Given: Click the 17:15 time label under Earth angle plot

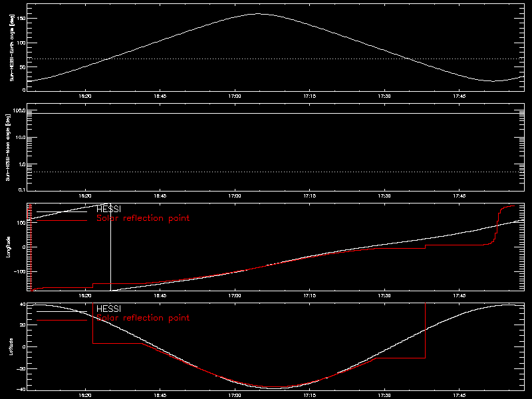Looking at the screenshot, I should click(x=309, y=96).
